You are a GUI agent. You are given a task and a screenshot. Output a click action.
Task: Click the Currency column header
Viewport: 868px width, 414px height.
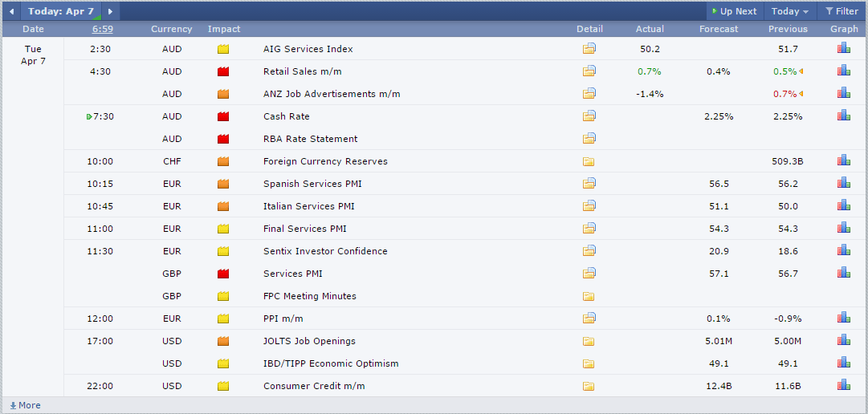(x=172, y=29)
